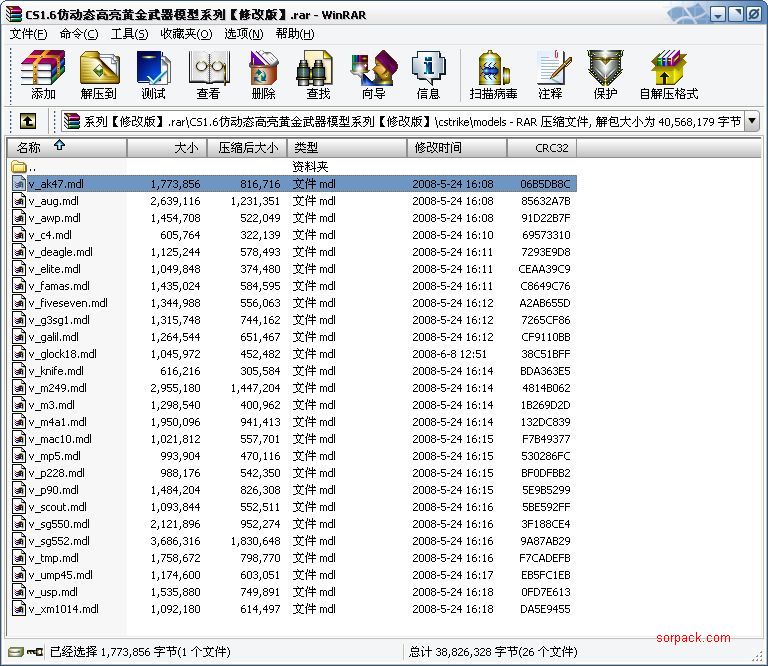Click the Delete (删除) toolbar icon

pyautogui.click(x=263, y=75)
